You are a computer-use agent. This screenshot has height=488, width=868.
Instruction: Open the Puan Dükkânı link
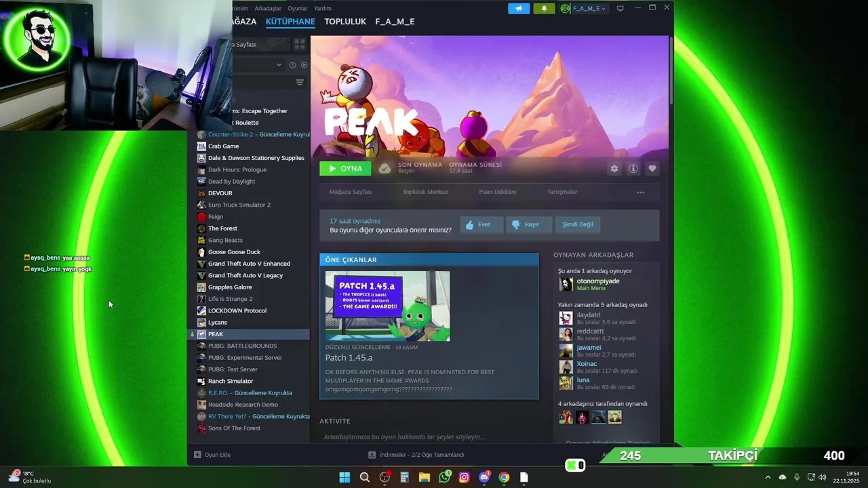498,192
